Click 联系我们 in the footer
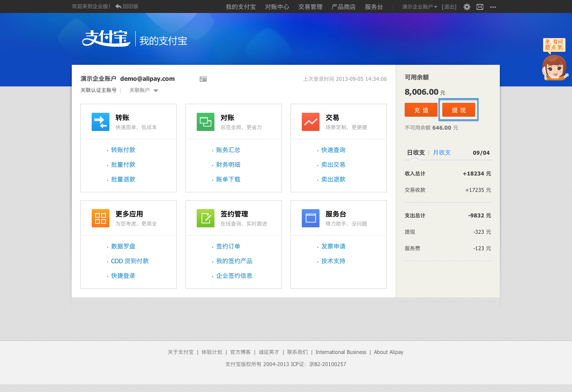 (297, 352)
